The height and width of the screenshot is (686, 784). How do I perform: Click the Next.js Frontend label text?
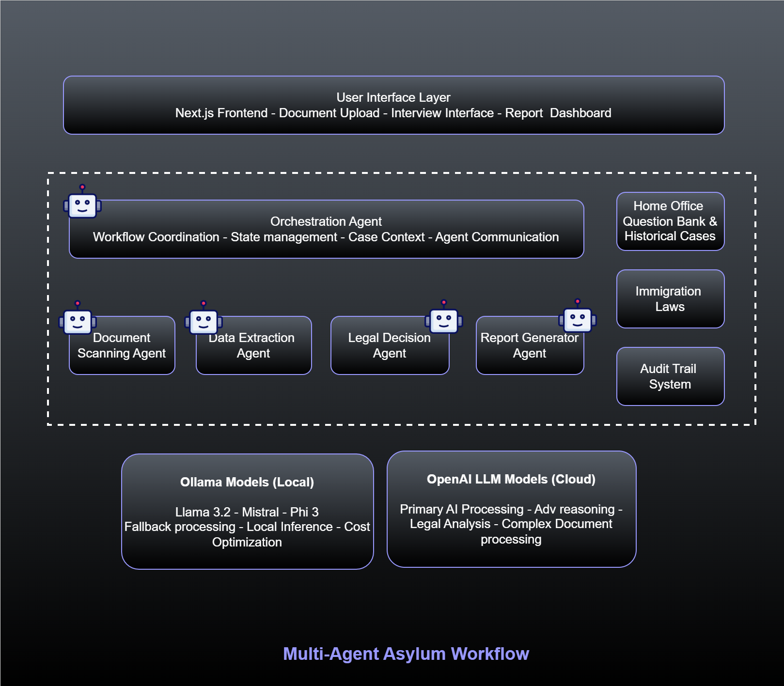click(x=223, y=113)
